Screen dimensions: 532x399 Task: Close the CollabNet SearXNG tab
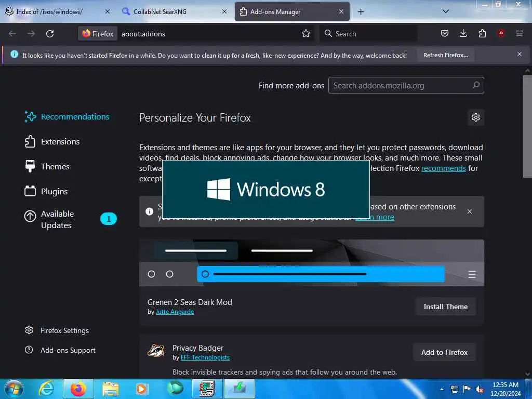point(224,11)
